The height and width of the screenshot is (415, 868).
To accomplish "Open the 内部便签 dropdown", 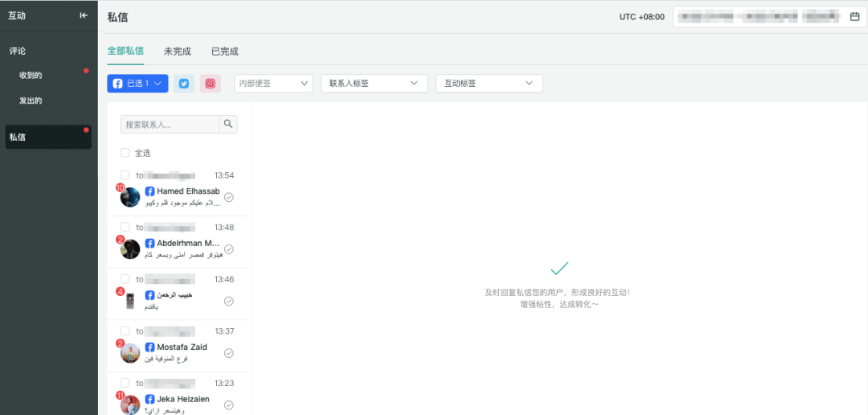I will coord(273,84).
